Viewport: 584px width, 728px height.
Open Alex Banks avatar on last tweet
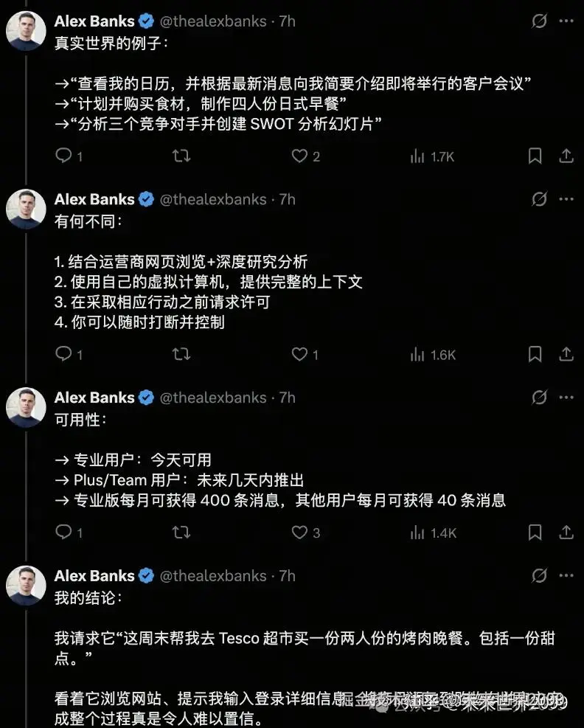[x=27, y=586]
